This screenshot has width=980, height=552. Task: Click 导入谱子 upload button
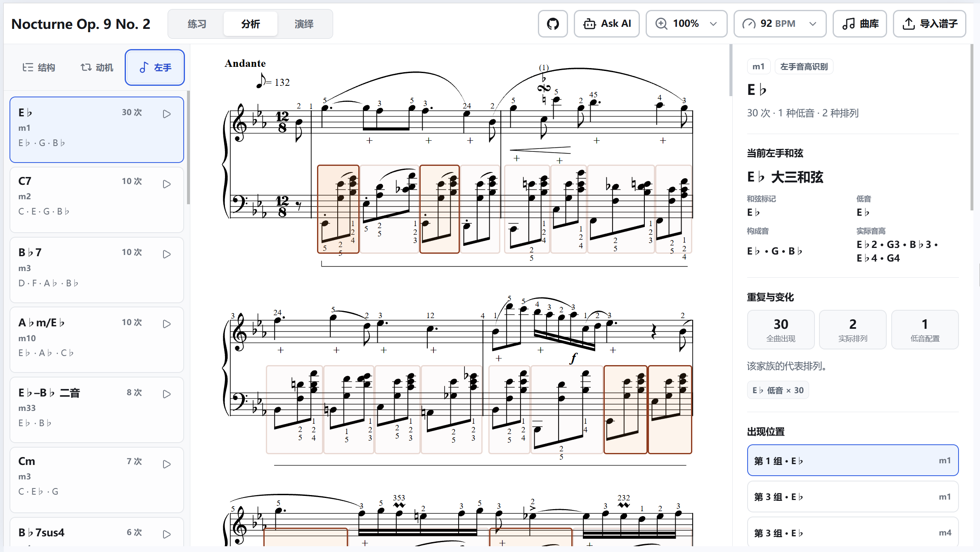[930, 24]
